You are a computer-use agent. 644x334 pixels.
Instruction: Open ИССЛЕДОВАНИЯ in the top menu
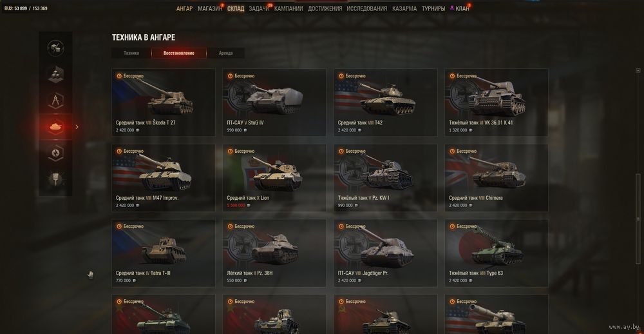click(367, 8)
